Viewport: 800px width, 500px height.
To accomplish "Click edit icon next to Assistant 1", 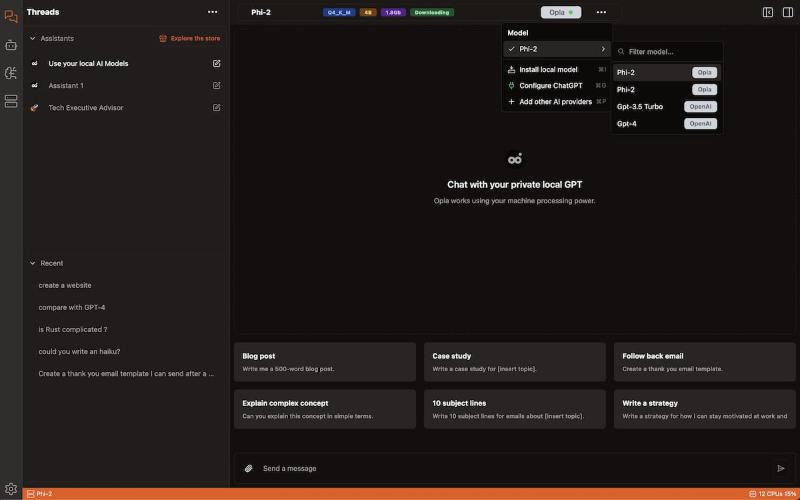I will [217, 85].
